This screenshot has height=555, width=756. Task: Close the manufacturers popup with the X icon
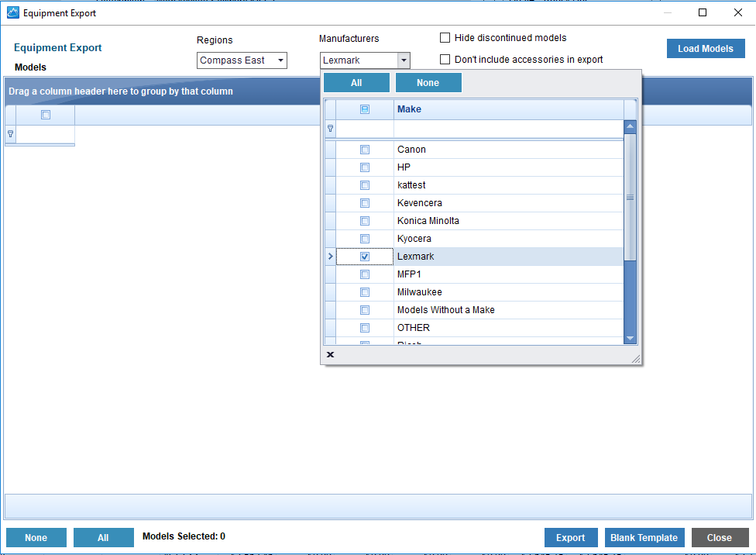tap(330, 354)
